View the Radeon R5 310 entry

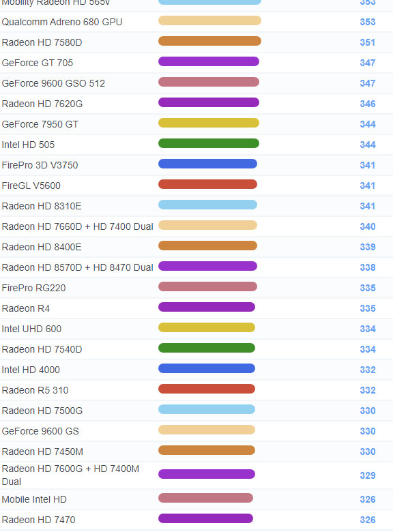click(35, 390)
